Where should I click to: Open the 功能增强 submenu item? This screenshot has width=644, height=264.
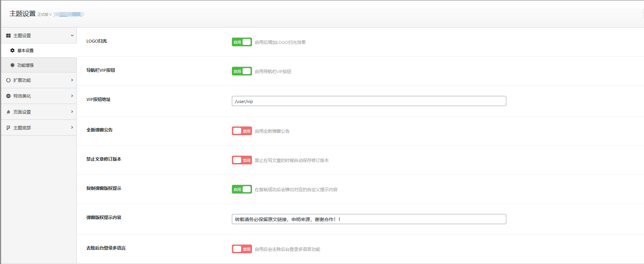[39, 65]
